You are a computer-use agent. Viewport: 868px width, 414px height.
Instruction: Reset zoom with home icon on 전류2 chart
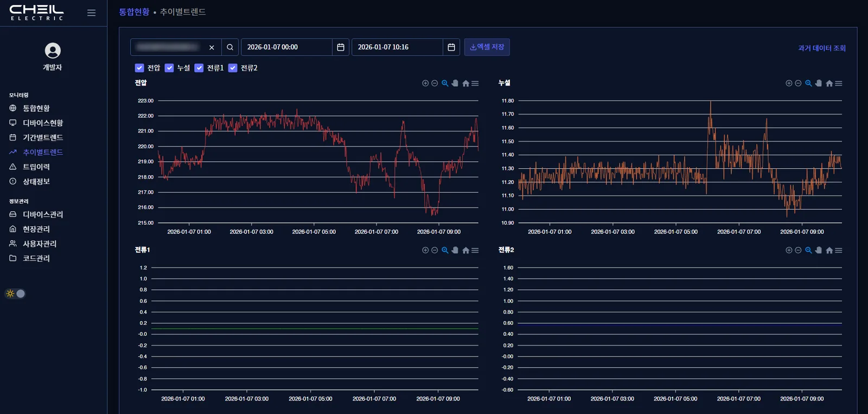(x=829, y=250)
